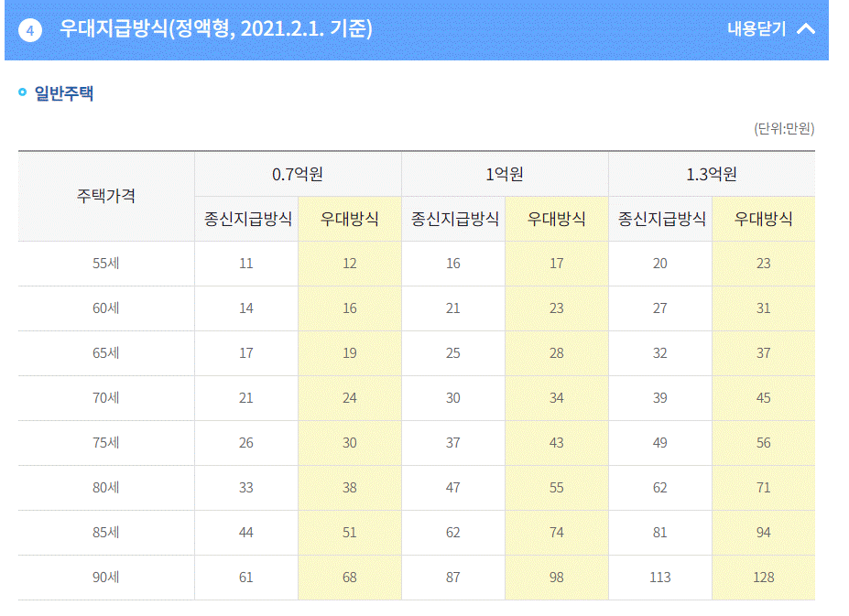
Task: Click value 11 in the 55세 row
Action: tap(246, 264)
